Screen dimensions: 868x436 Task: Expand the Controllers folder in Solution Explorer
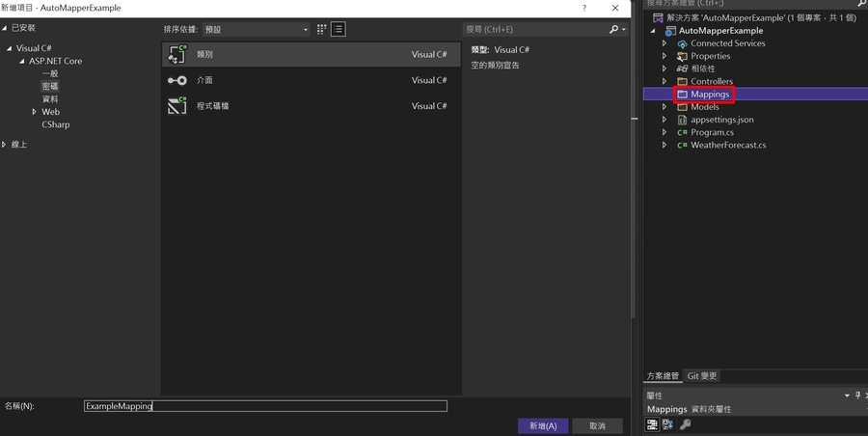[665, 82]
